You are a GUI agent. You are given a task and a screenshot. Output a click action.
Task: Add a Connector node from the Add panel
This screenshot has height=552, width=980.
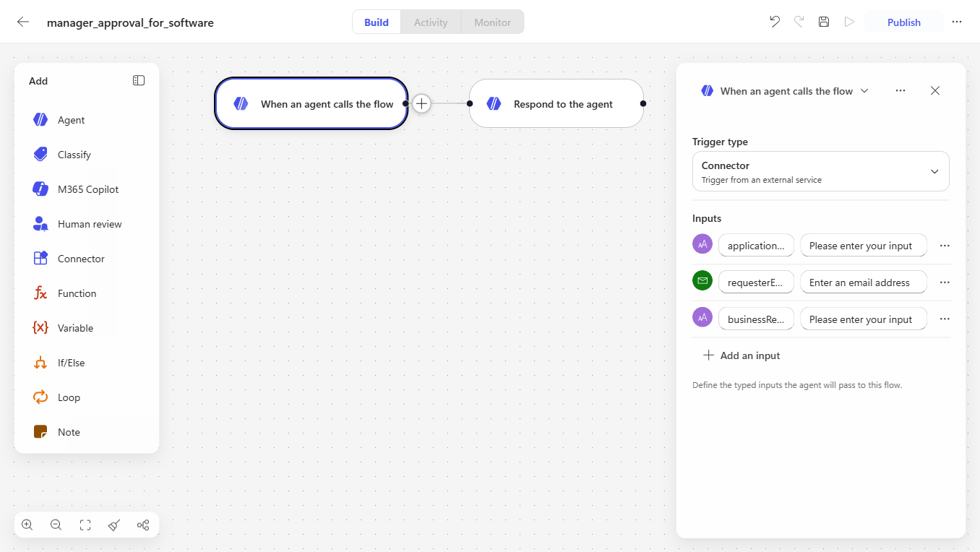tap(87, 259)
